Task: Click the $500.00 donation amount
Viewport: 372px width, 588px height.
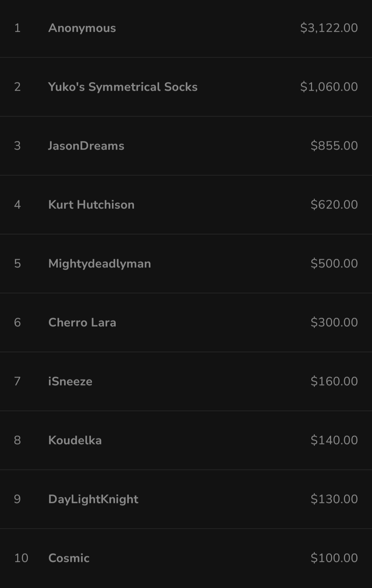Action: pos(334,264)
